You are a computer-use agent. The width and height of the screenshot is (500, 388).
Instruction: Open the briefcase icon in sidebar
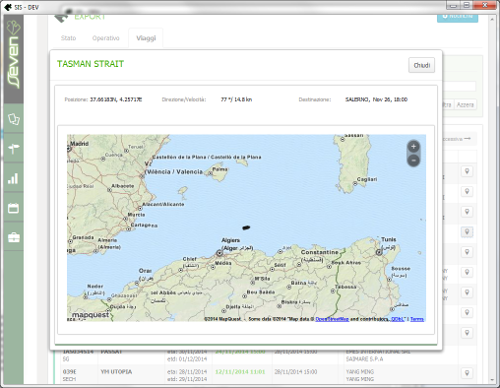click(14, 237)
